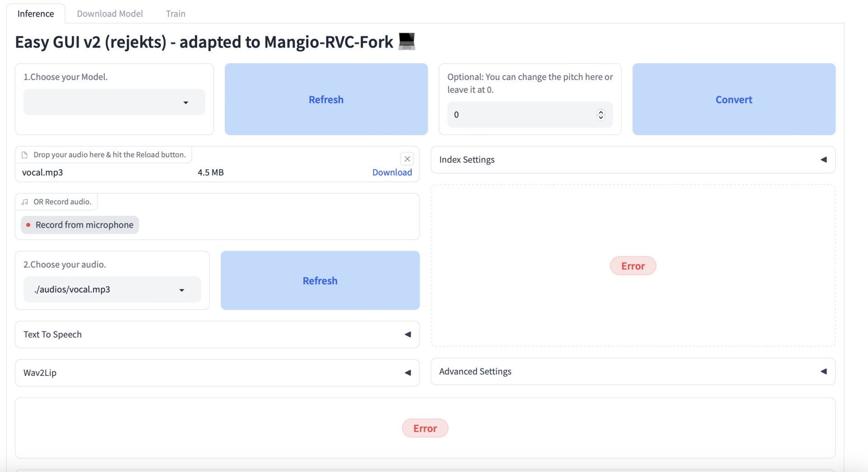This screenshot has width=868, height=472.
Task: Click Refresh next to model selector
Action: point(326,99)
